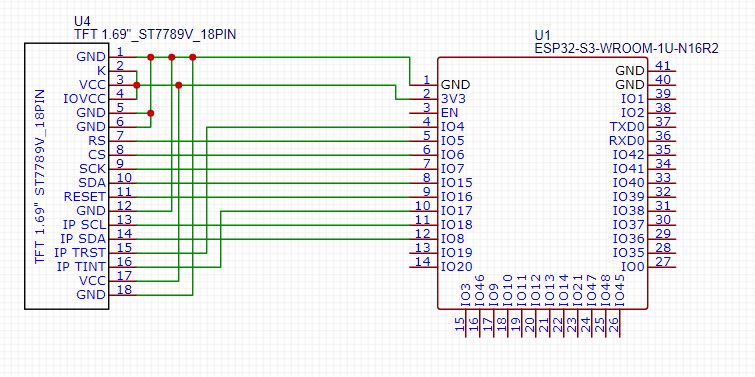The width and height of the screenshot is (755, 377).
Task: Select the U1 reference designator label
Action: point(542,35)
